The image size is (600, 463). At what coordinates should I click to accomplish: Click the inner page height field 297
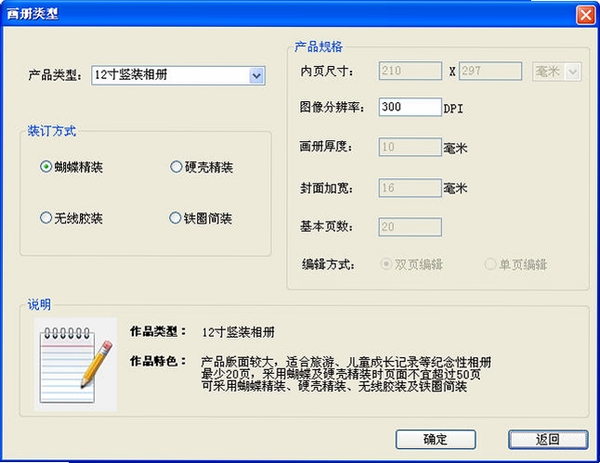(490, 71)
